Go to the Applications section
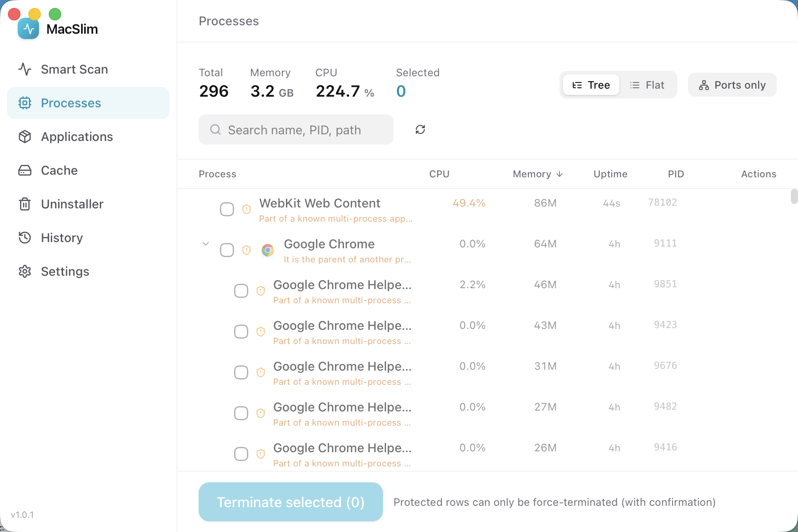The width and height of the screenshot is (798, 532). (x=88, y=137)
